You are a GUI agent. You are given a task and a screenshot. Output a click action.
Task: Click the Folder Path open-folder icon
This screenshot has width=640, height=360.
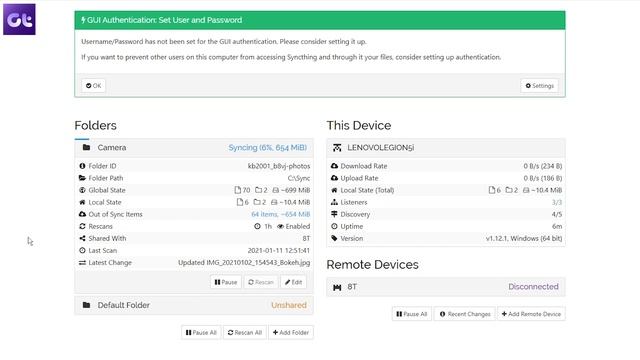(x=82, y=178)
